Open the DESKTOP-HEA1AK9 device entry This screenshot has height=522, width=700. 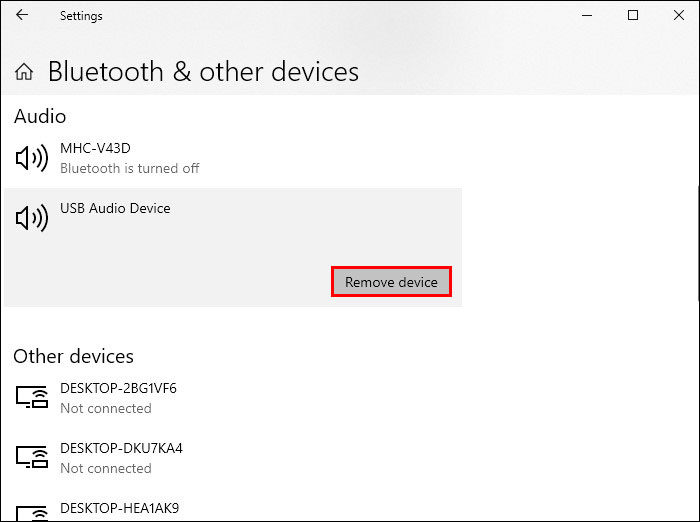coord(119,508)
